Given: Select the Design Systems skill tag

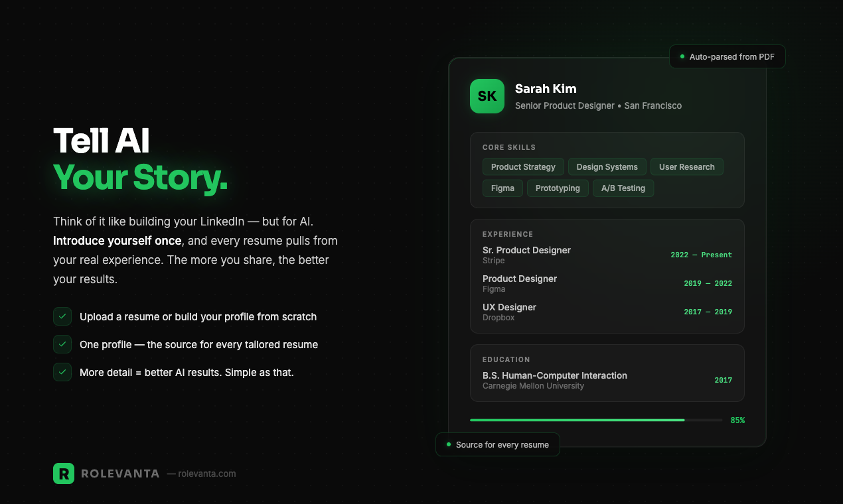Looking at the screenshot, I should (607, 167).
